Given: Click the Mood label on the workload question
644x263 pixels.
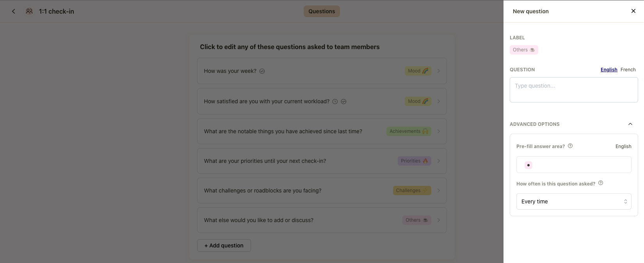Looking at the screenshot, I should (418, 101).
